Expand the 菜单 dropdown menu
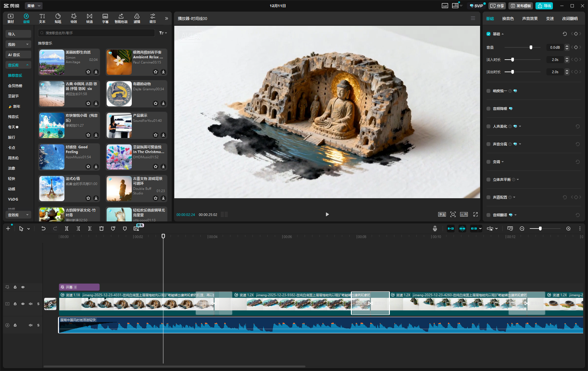This screenshot has width=588, height=371. tap(34, 6)
